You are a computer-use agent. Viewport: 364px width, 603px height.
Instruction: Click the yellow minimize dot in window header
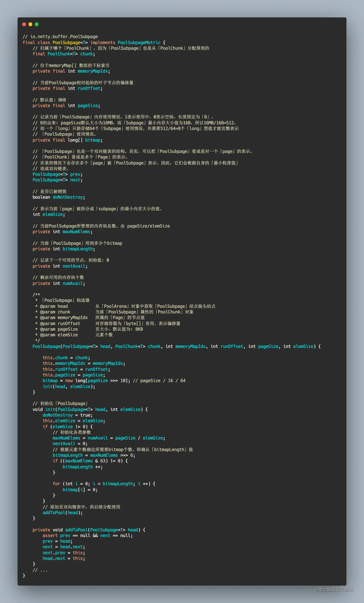click(30, 24)
